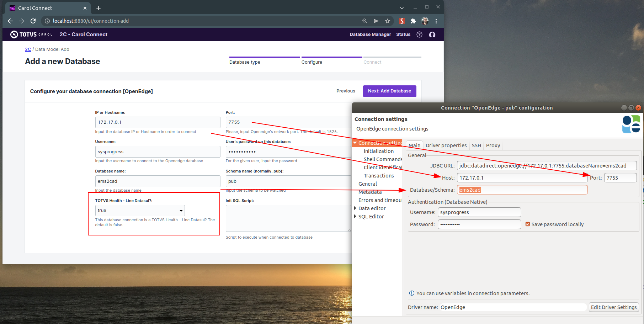The image size is (644, 324).
Task: Open Database Manager in the top menu
Action: click(x=370, y=34)
